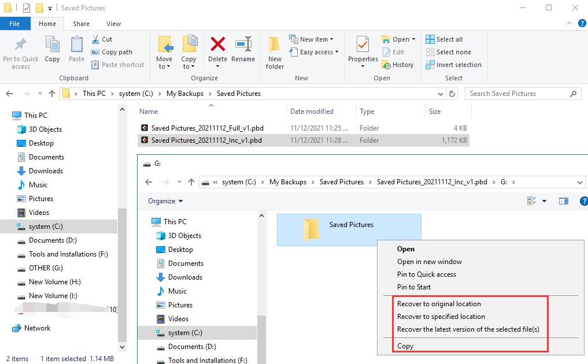The width and height of the screenshot is (588, 364).
Task: Click Edit in Open group
Action: click(x=393, y=52)
